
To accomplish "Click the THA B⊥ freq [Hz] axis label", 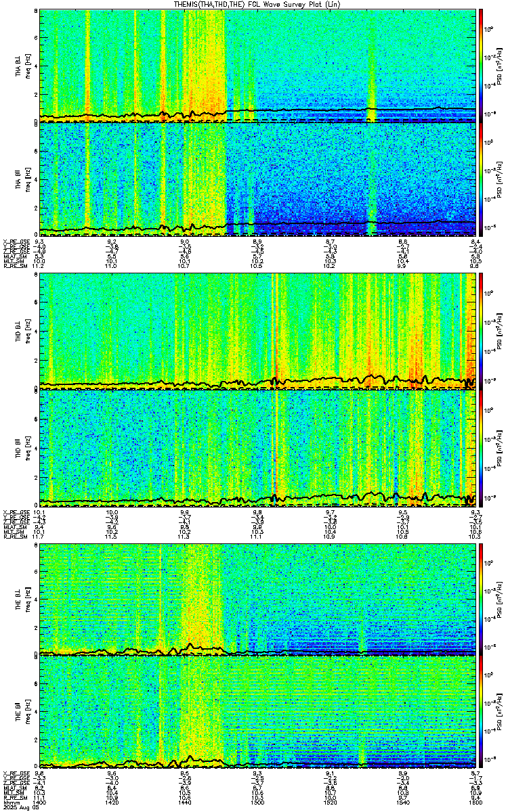I will tap(29, 66).
